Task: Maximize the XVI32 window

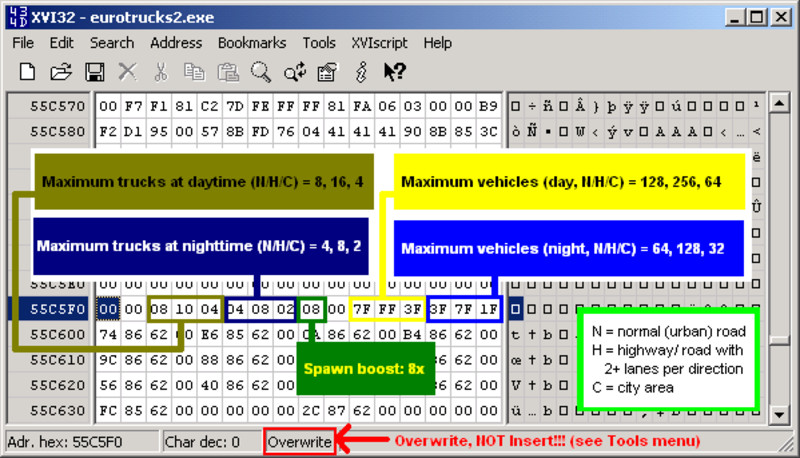Action: pyautogui.click(x=757, y=17)
